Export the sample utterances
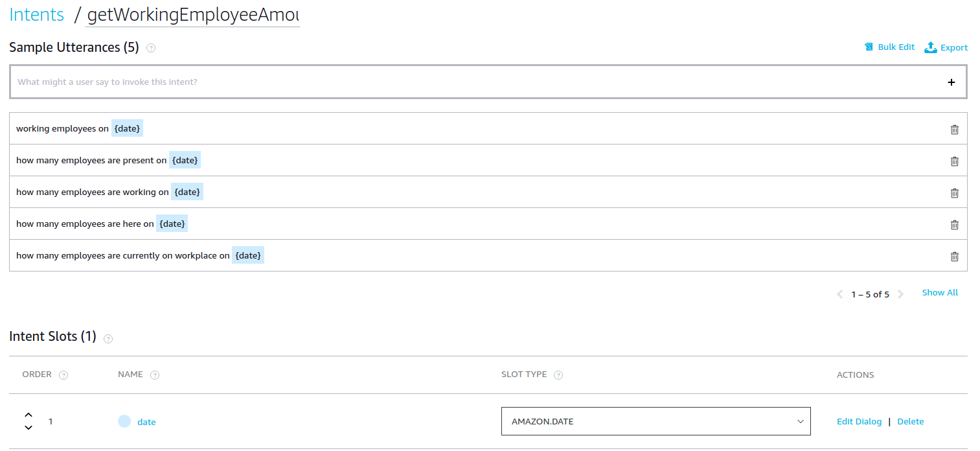Screen dimensions: 980x451 pos(946,47)
